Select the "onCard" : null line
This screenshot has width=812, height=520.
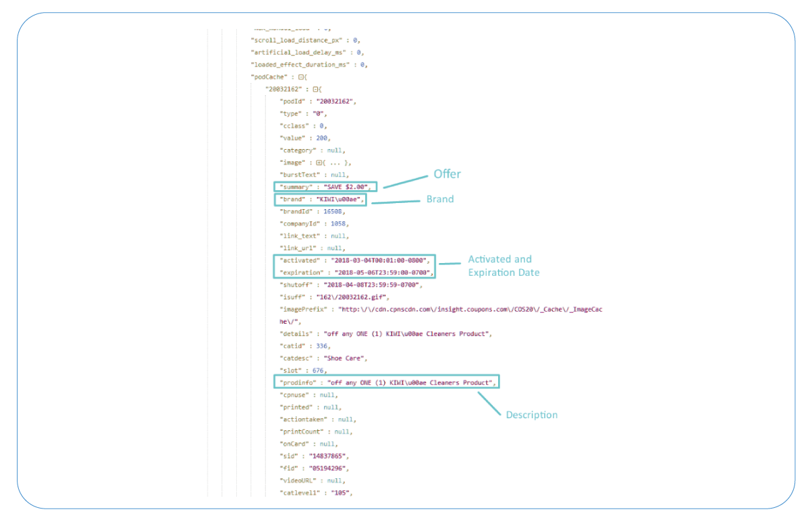pos(309,444)
